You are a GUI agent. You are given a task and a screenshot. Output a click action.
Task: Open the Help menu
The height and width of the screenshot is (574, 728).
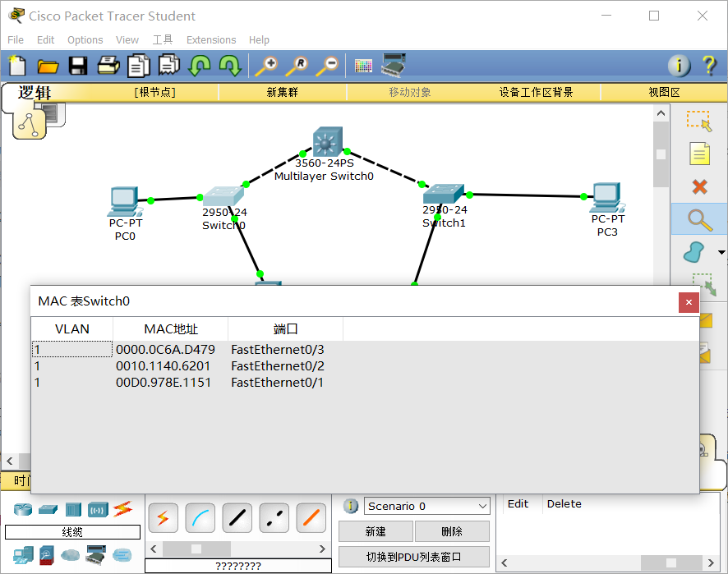259,40
